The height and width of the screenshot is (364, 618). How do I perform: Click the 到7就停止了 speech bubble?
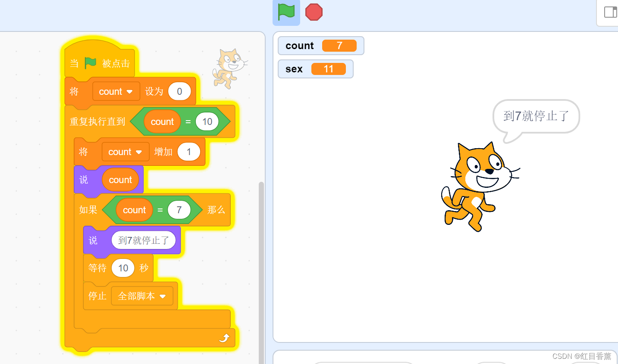(536, 117)
